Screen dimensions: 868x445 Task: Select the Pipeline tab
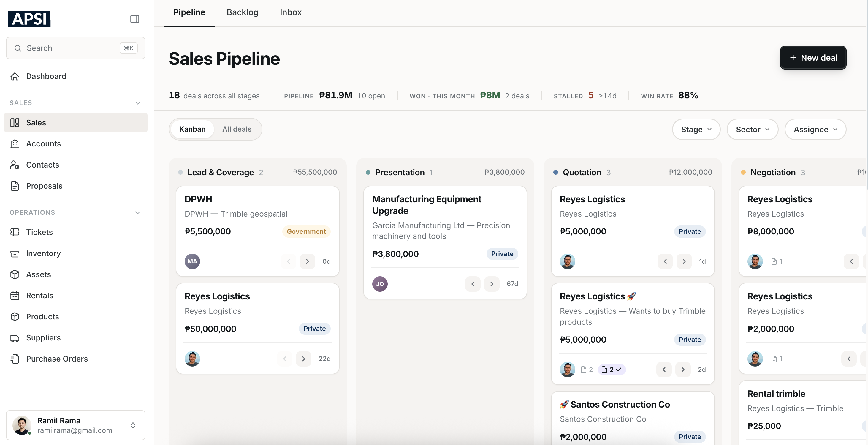189,12
